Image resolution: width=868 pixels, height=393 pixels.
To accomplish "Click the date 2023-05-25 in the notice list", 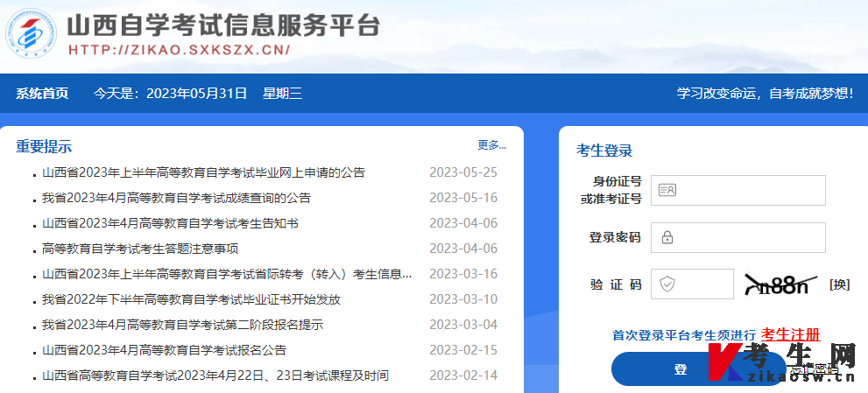I will pos(463,172).
